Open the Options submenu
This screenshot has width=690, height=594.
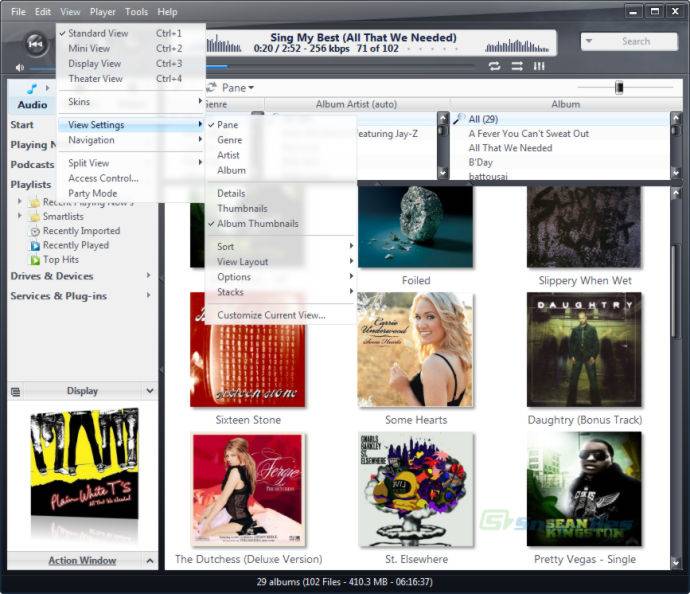coord(281,277)
